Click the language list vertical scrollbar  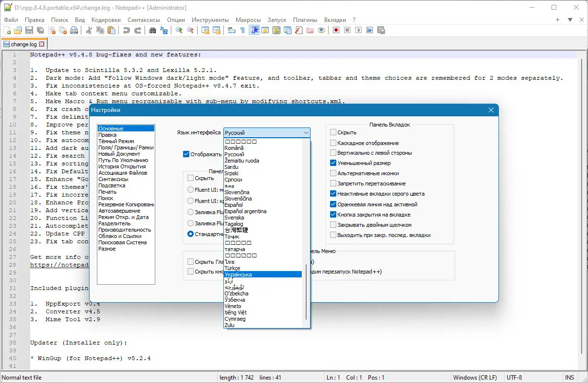pyautogui.click(x=306, y=292)
